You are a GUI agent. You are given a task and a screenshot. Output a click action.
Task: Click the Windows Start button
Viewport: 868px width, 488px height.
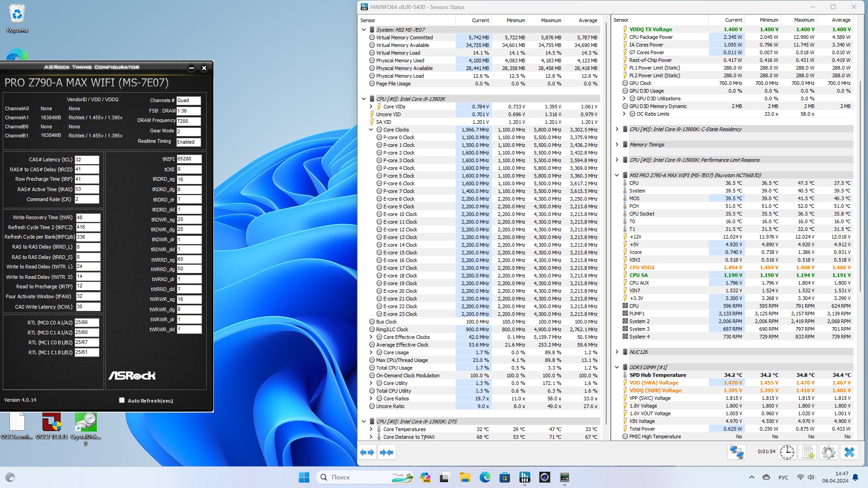pos(304,477)
